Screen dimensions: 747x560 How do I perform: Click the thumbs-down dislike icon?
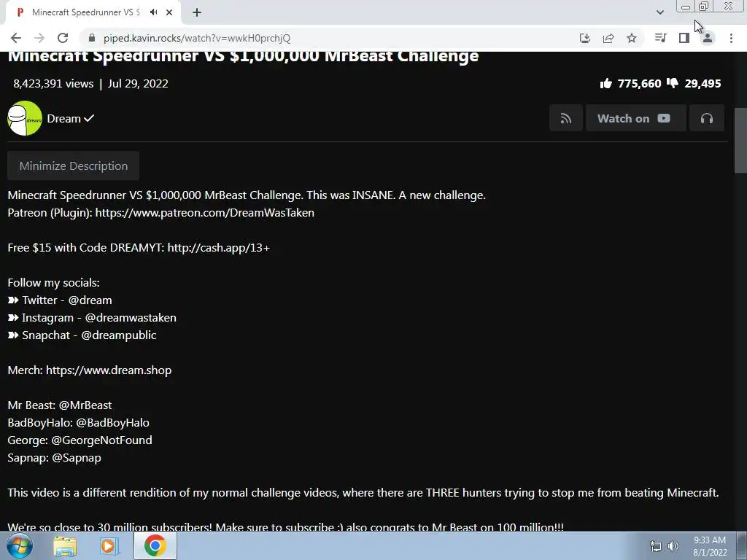click(x=672, y=84)
